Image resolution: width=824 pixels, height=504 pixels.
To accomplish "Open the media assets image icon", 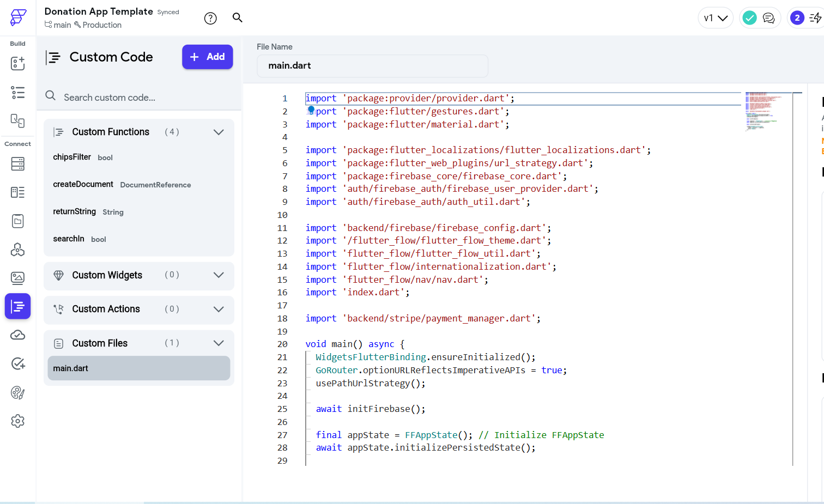I will [x=18, y=278].
